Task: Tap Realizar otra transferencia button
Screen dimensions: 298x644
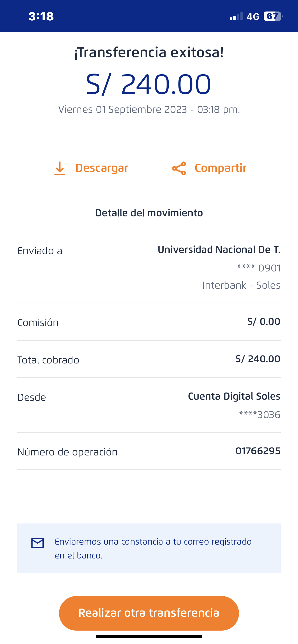Action: 149,613
